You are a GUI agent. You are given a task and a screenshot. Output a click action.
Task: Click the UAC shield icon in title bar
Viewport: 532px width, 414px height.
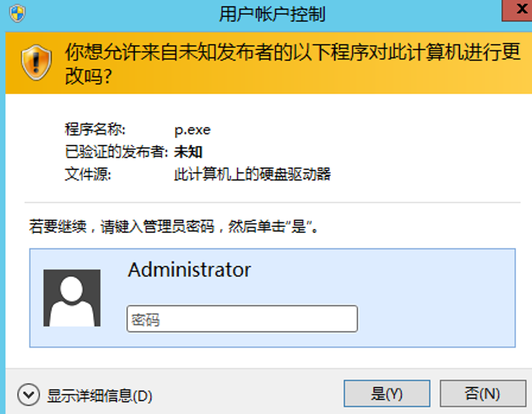tap(17, 13)
